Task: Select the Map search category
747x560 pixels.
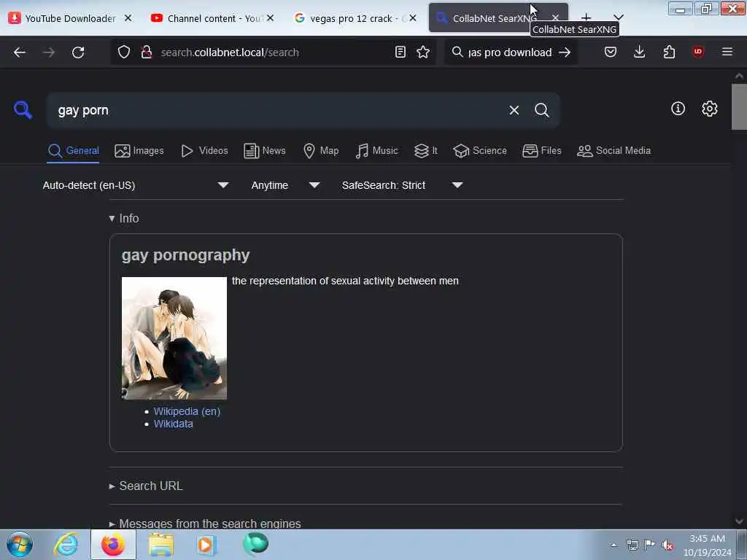Action: (321, 151)
